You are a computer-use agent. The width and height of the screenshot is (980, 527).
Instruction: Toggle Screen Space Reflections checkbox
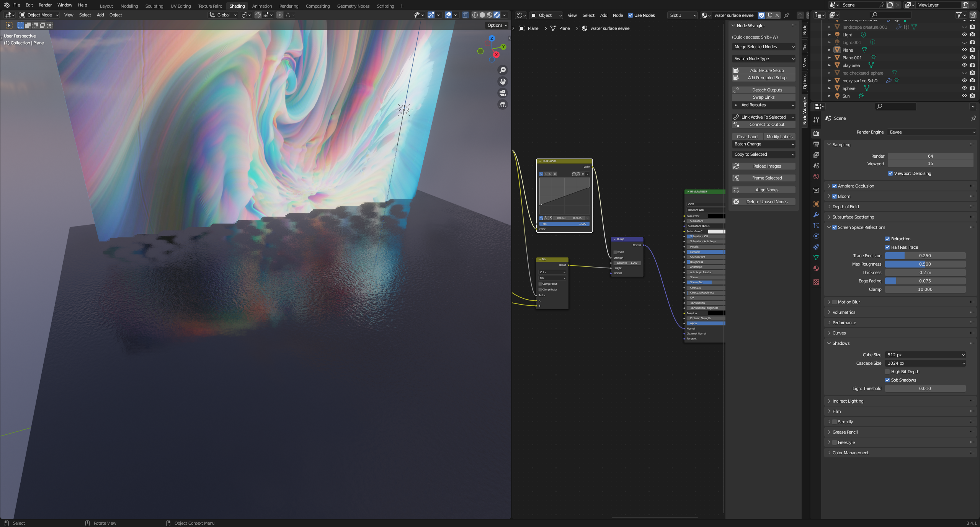point(835,227)
